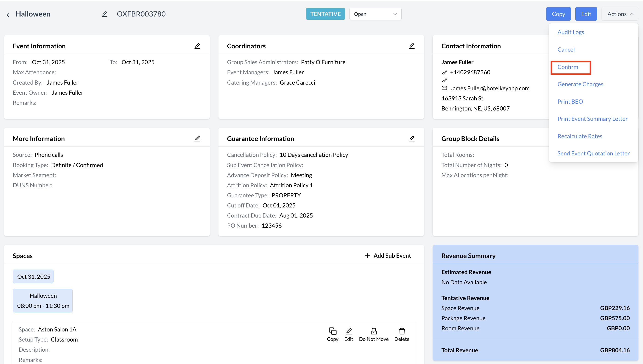Delete the Aston Salon 1A space
Screen dimensions: 643x364
click(402, 334)
